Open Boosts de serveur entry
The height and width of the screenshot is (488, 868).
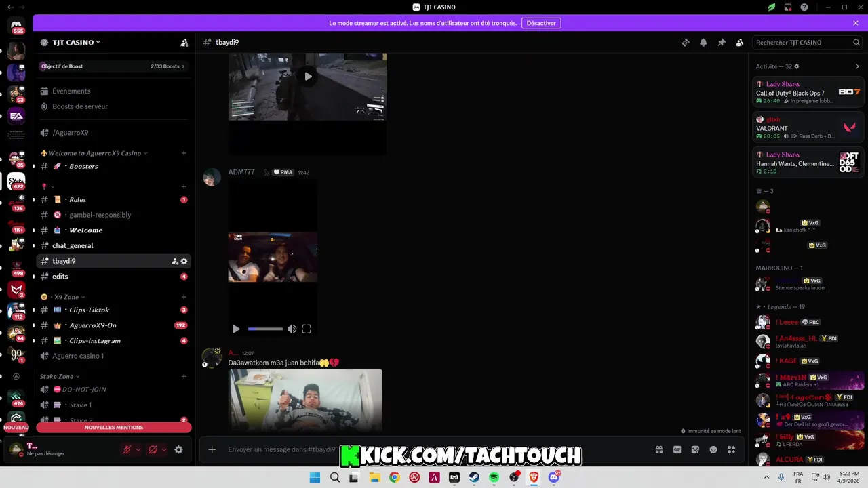click(113, 106)
